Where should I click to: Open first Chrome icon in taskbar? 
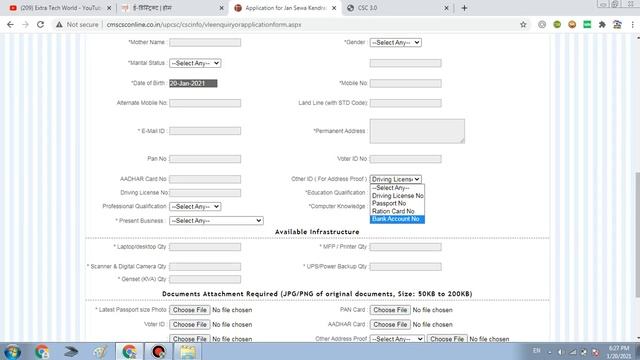tap(42, 351)
